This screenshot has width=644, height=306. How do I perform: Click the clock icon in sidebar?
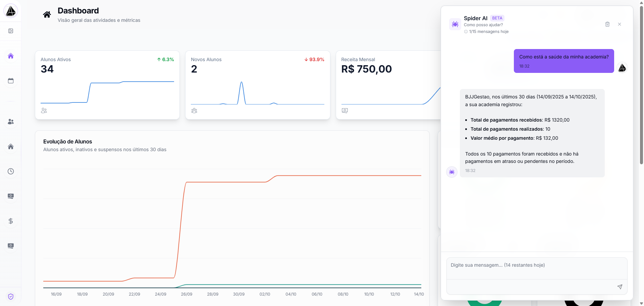(11, 171)
